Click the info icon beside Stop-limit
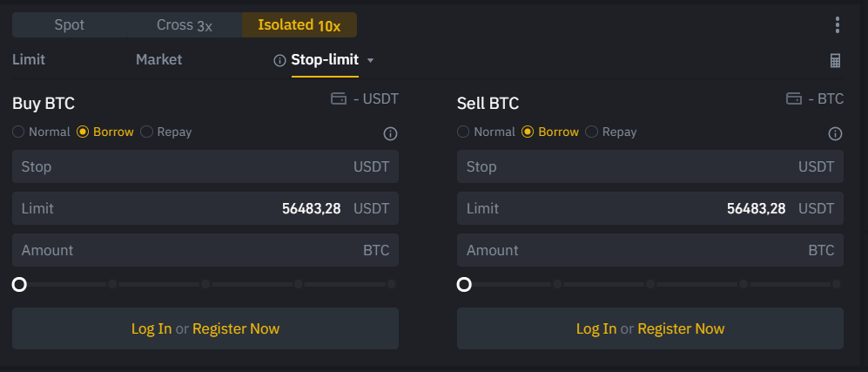Viewport: 868px width, 372px height. 279,61
